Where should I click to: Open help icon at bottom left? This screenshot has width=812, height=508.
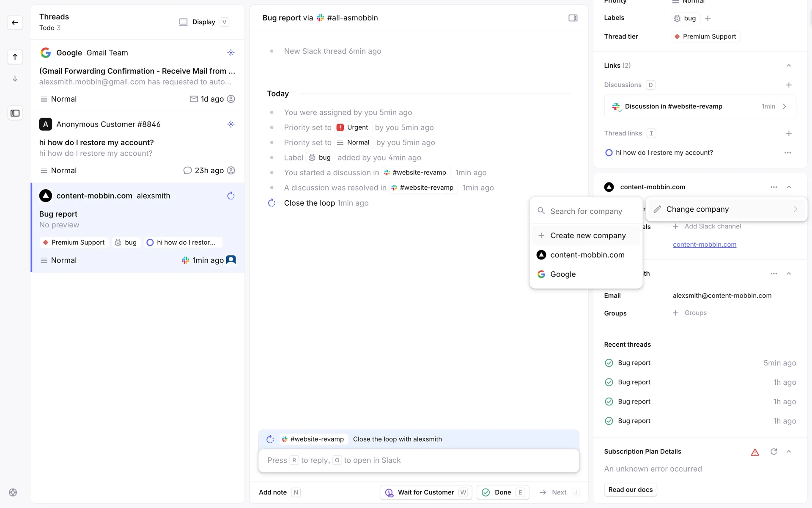[x=13, y=492]
